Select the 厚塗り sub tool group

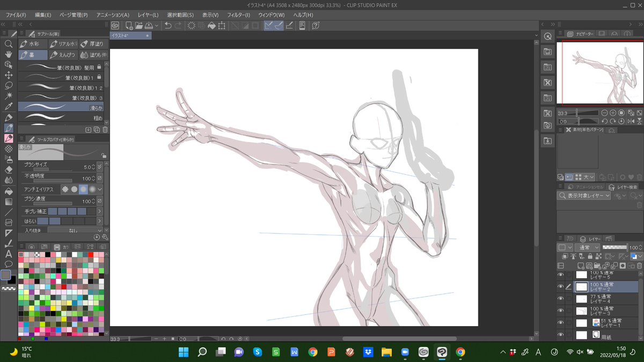93,44
